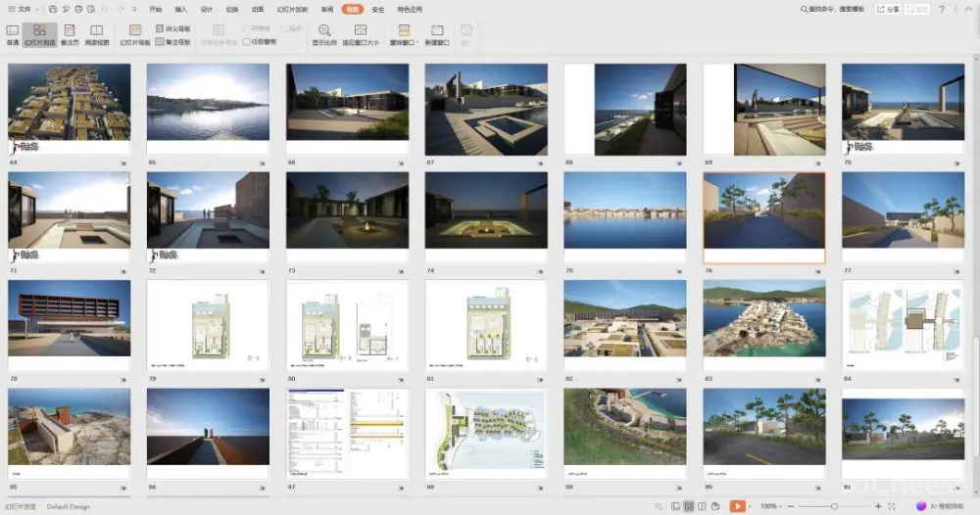This screenshot has height=515, width=980.
Task: Click the zoom ratio (显示比例) magnifier icon
Action: point(324,31)
